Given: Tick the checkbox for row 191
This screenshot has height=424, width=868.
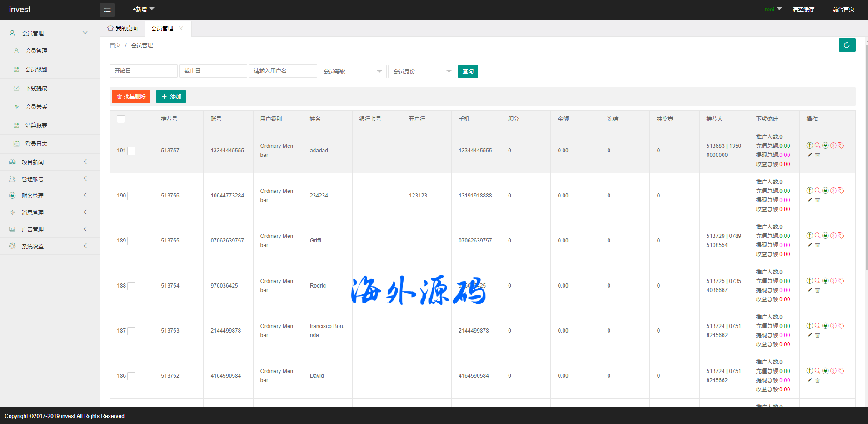Looking at the screenshot, I should tap(131, 151).
